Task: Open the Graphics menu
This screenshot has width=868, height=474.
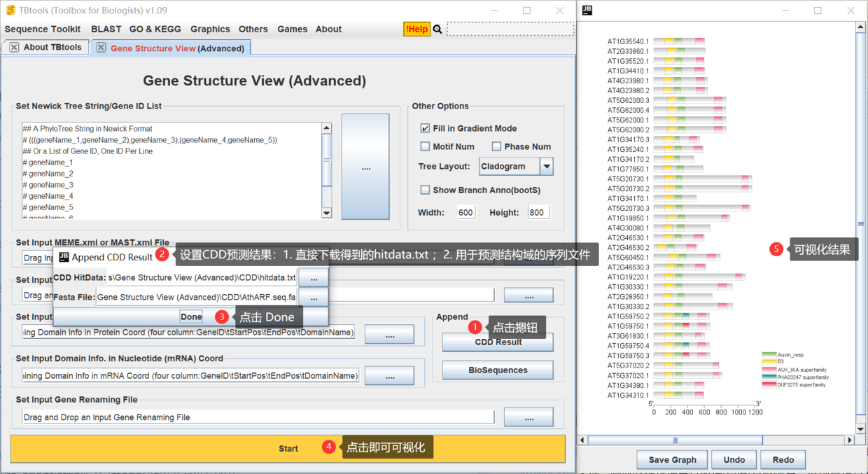Action: pyautogui.click(x=210, y=29)
